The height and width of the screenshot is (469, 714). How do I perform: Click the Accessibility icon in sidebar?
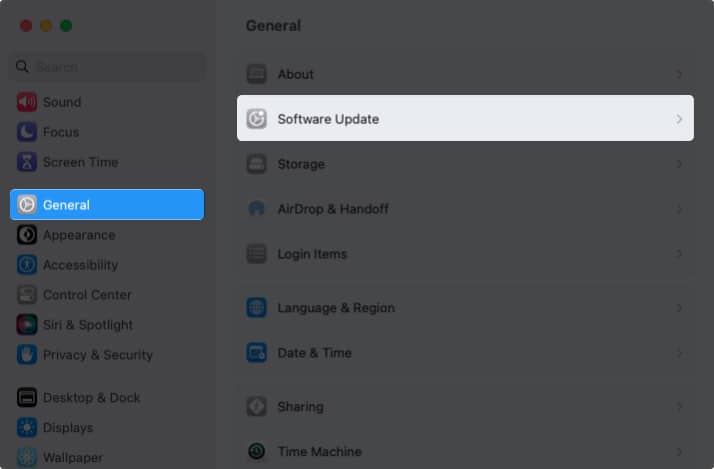(x=27, y=265)
